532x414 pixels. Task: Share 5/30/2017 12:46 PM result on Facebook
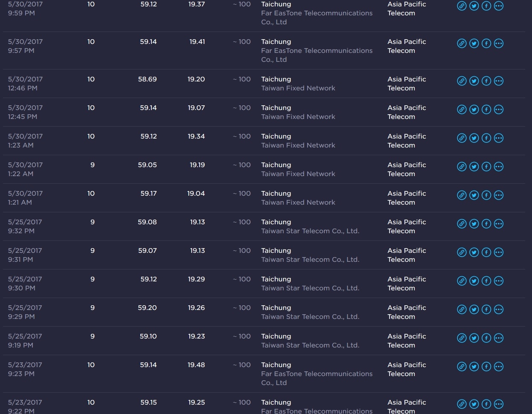click(x=486, y=81)
